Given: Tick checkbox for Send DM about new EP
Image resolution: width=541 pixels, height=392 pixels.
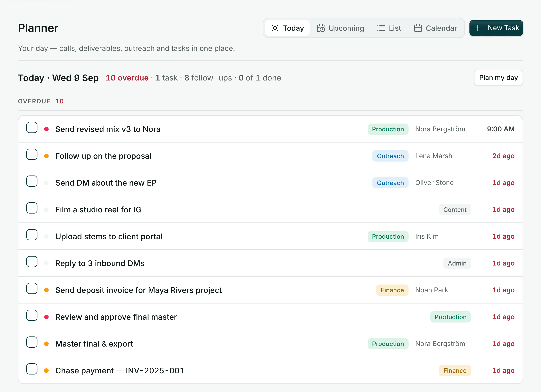Looking at the screenshot, I should [32, 181].
